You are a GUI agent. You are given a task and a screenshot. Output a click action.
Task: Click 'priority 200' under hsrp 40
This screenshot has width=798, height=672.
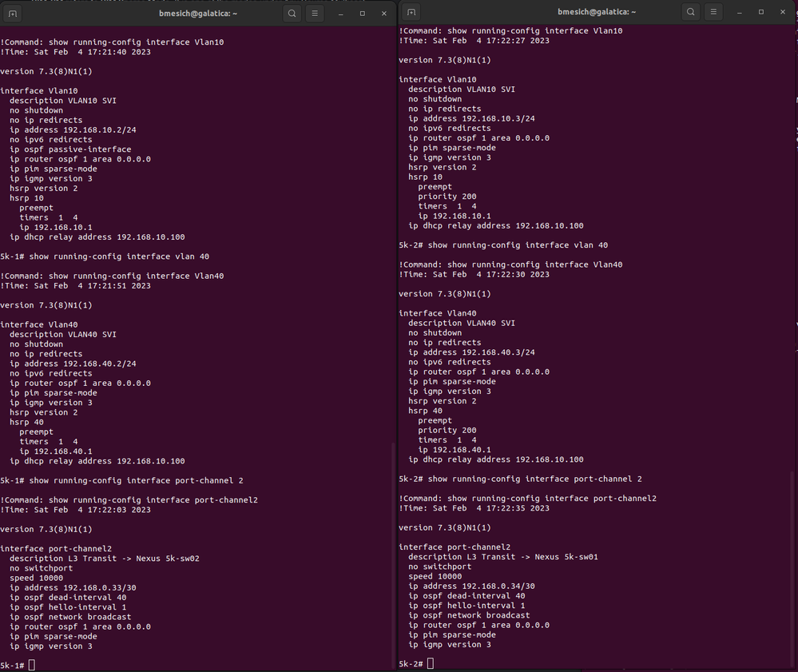point(447,430)
